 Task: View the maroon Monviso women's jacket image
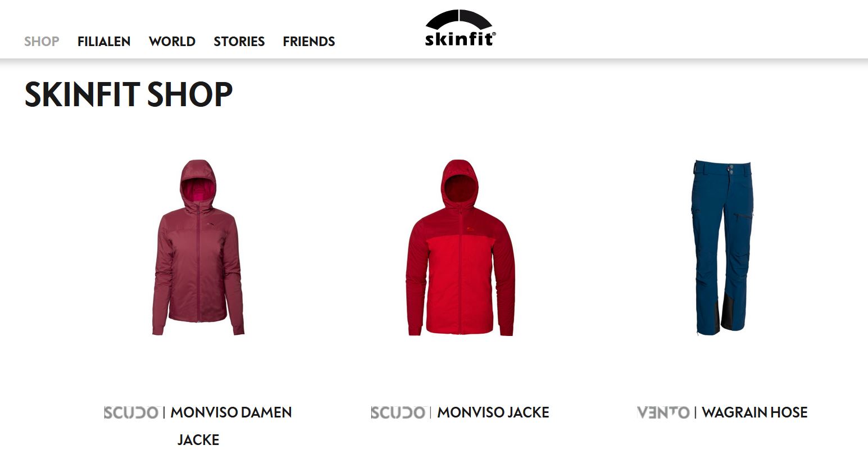pos(198,247)
